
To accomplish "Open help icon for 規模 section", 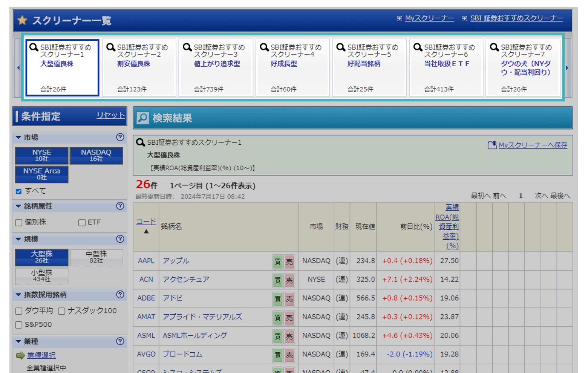I will point(120,239).
